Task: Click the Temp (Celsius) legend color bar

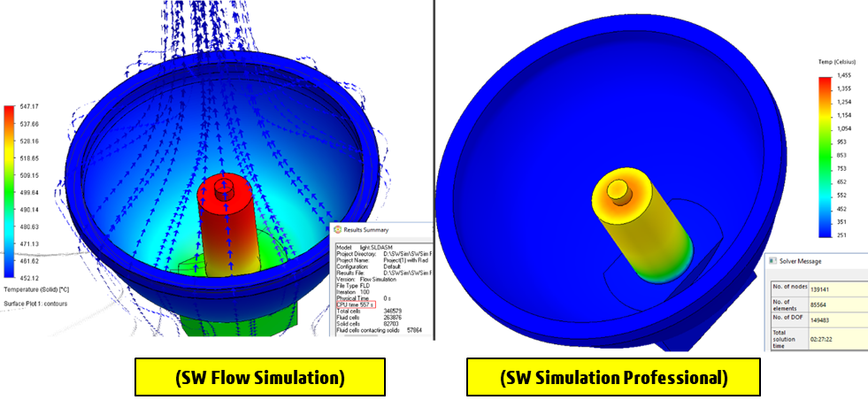Action: click(826, 157)
